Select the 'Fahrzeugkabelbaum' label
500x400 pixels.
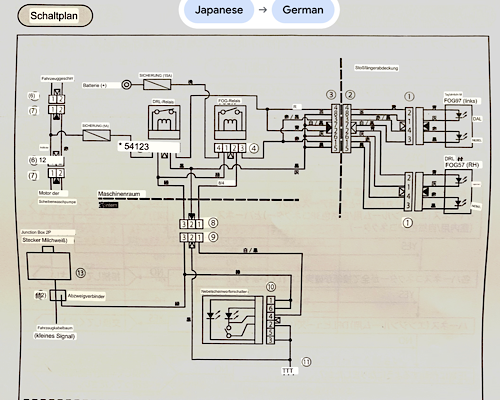55,328
